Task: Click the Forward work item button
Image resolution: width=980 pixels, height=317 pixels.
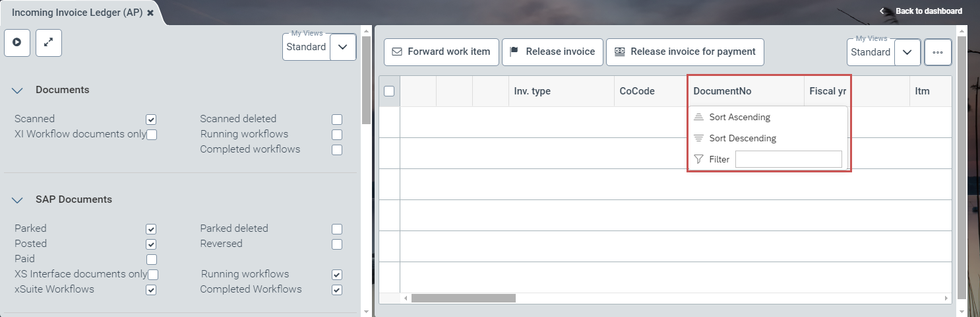Action: pos(441,52)
